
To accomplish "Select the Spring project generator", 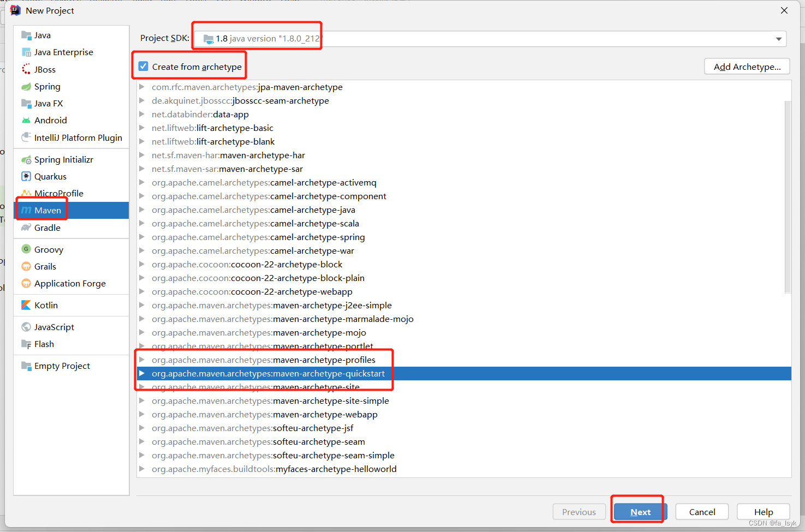I will [46, 86].
